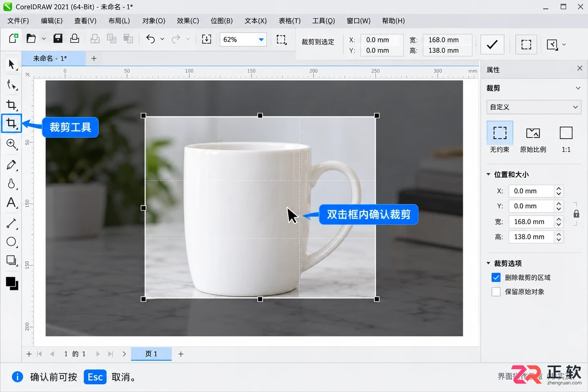Add a new document tab with plus
This screenshot has height=392, width=588.
94,58
